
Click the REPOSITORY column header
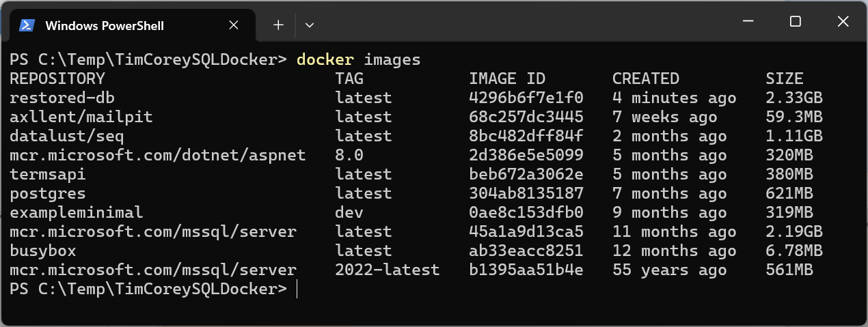tap(57, 79)
